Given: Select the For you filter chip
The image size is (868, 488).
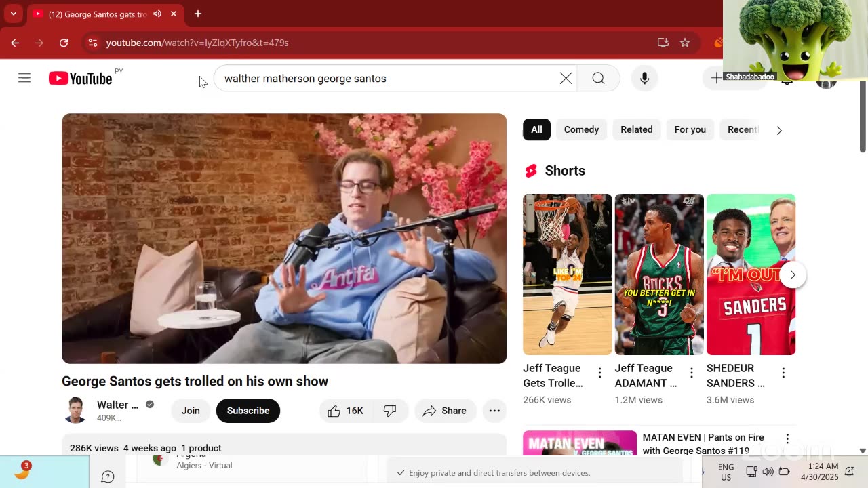Looking at the screenshot, I should point(690,129).
